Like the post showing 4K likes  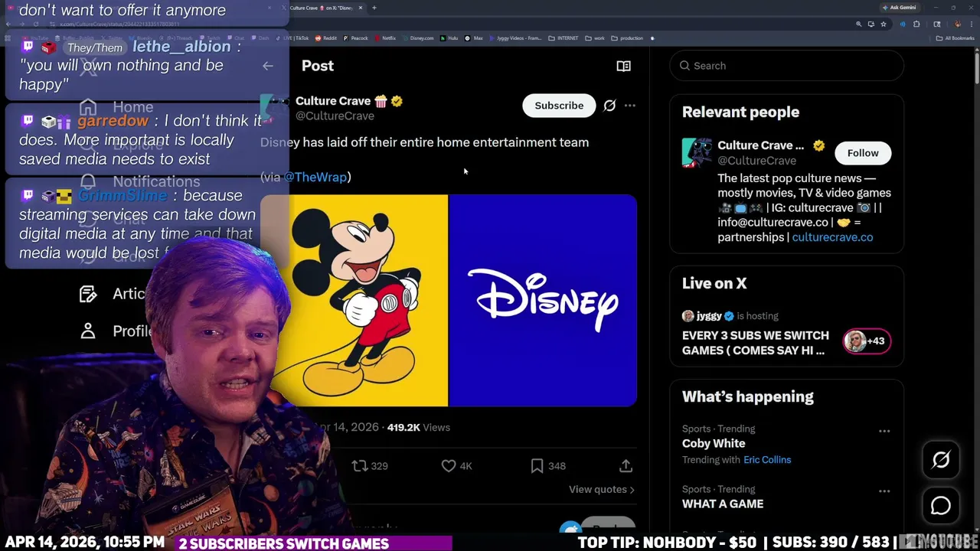(449, 465)
